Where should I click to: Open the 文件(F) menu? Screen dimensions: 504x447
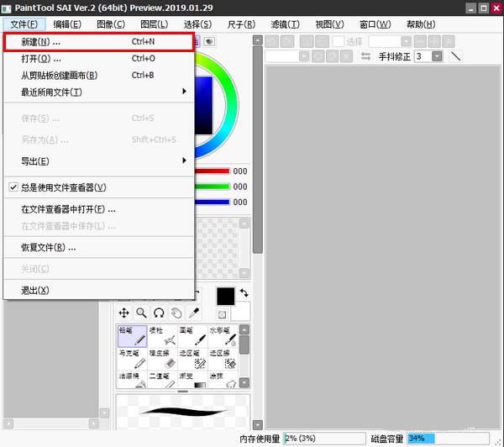click(x=24, y=24)
